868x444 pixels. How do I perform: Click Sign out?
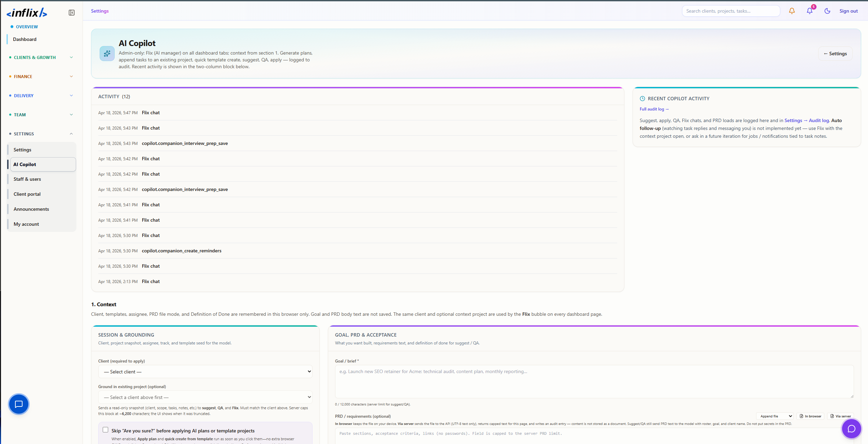848,11
